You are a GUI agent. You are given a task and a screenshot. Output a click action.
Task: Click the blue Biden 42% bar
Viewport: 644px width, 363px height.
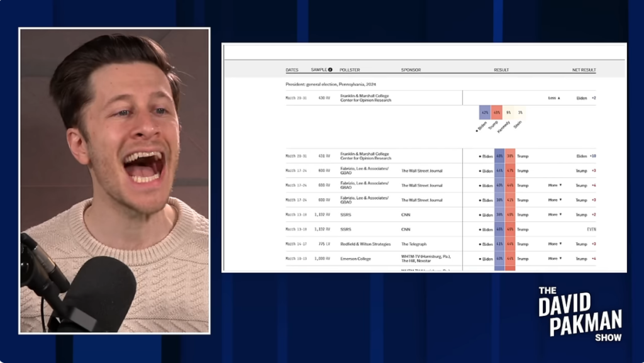484,113
